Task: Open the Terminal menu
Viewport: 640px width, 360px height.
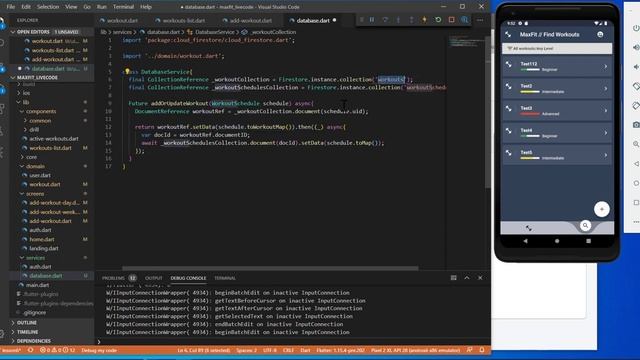Action: [123, 7]
